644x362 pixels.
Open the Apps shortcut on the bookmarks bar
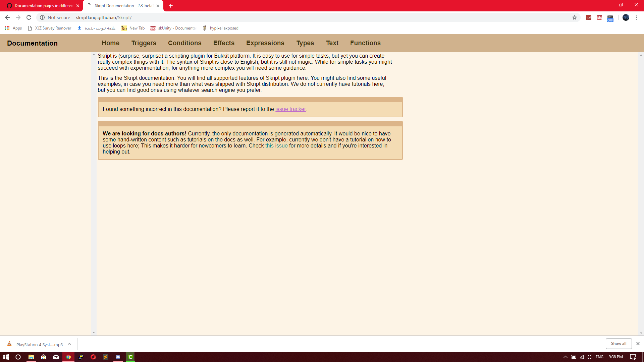(13, 28)
